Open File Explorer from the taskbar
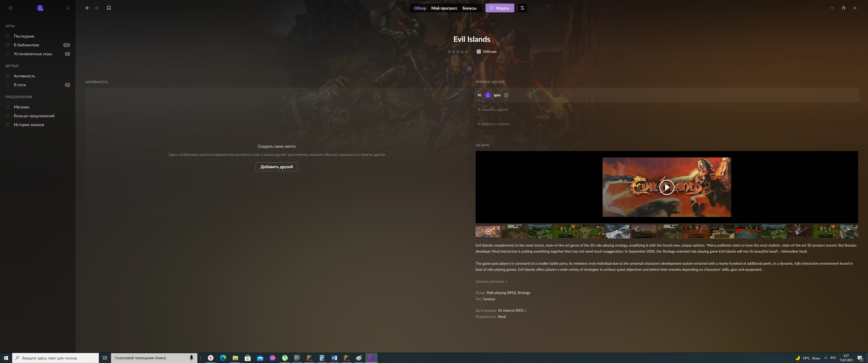The image size is (868, 363). (235, 358)
